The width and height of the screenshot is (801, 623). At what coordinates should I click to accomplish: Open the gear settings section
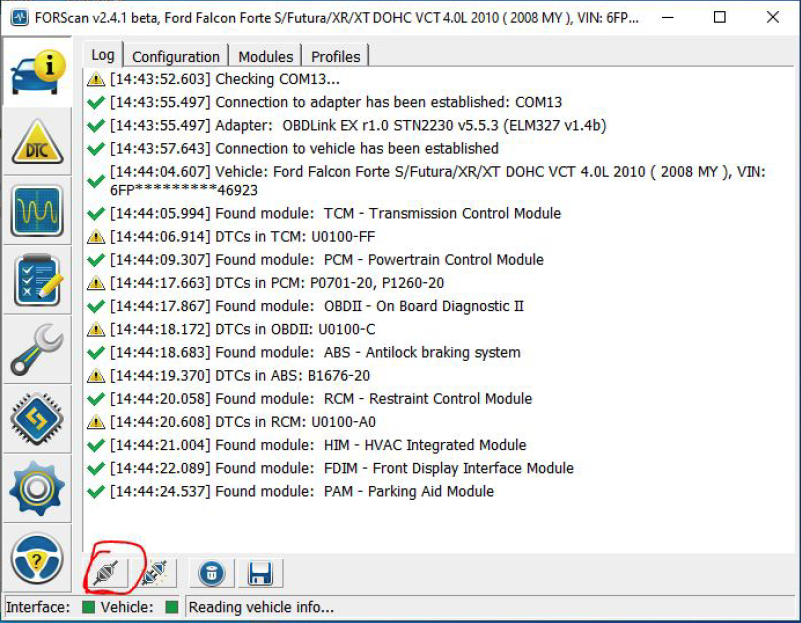click(38, 489)
